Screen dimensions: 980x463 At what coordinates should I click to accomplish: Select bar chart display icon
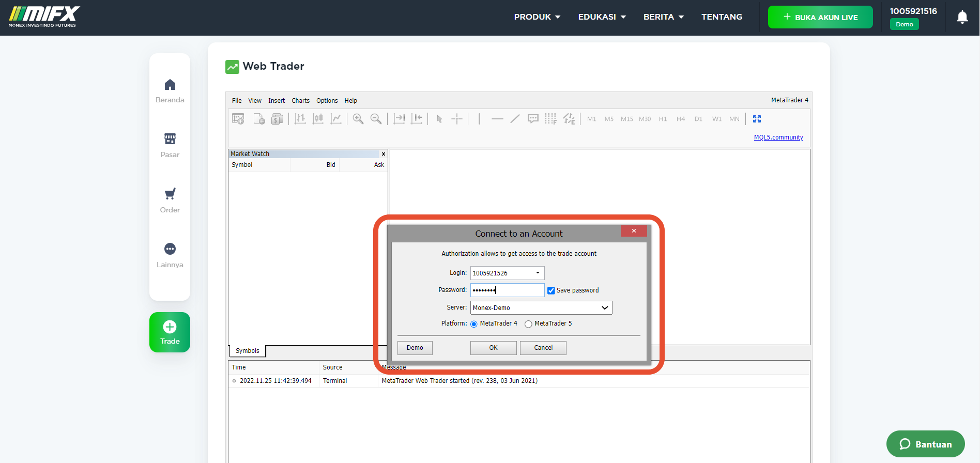(300, 119)
